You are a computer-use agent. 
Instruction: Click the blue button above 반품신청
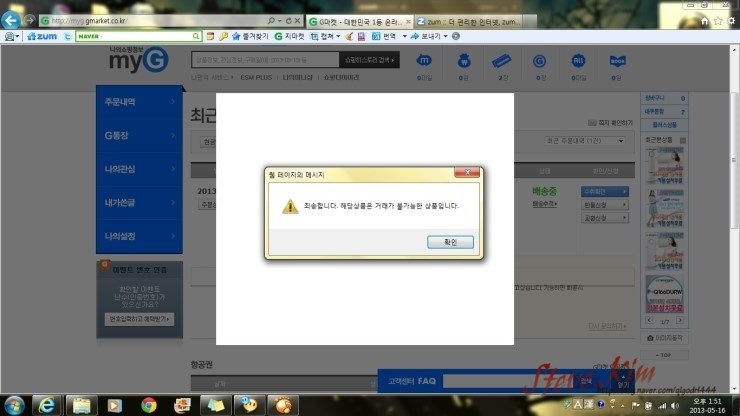pos(605,192)
